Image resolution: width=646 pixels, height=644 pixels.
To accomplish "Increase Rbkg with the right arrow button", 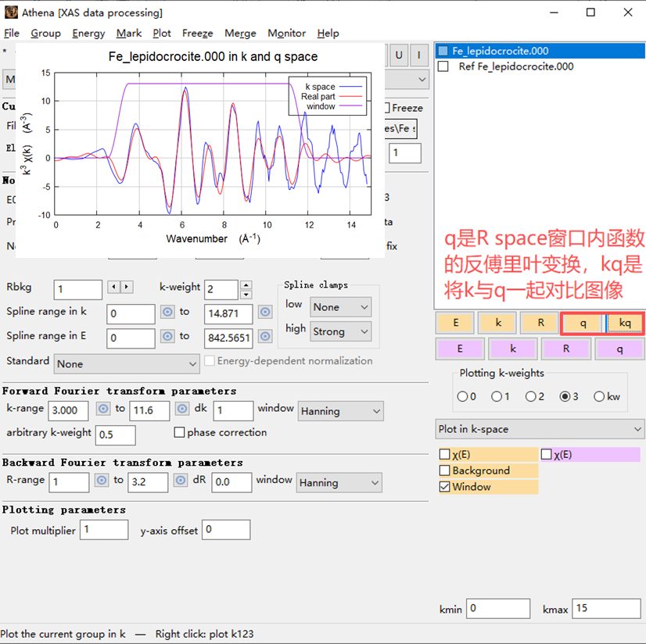I will (127, 287).
